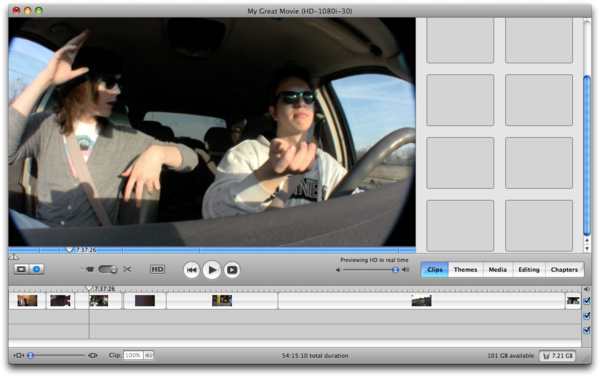The image size is (600, 377).
Task: Select the first clip in the timeline
Action: [27, 301]
